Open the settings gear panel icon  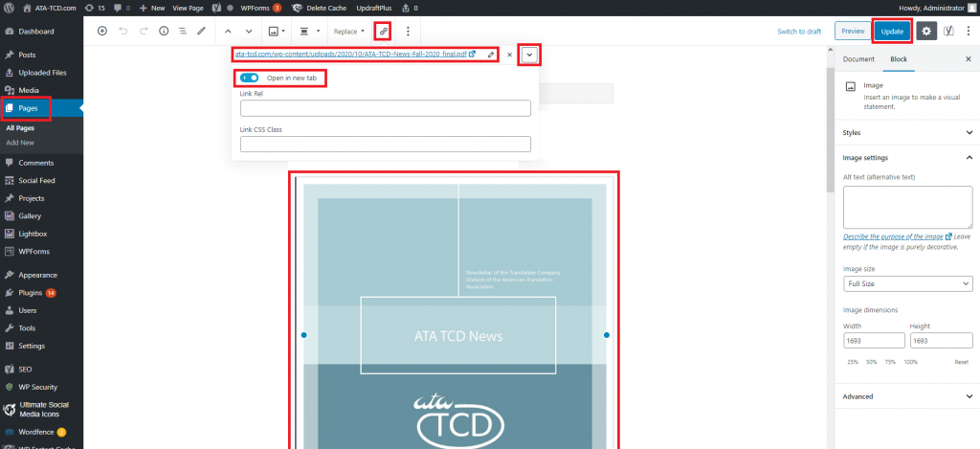tap(925, 32)
